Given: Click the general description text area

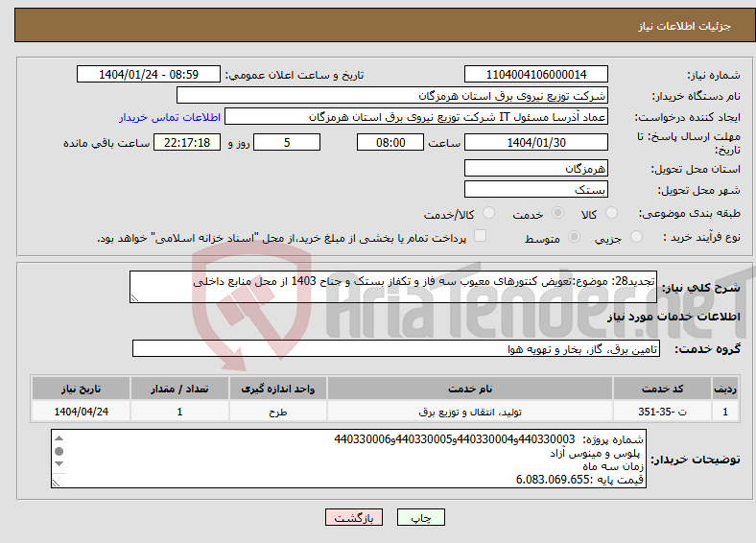Looking at the screenshot, I should 393,287.
